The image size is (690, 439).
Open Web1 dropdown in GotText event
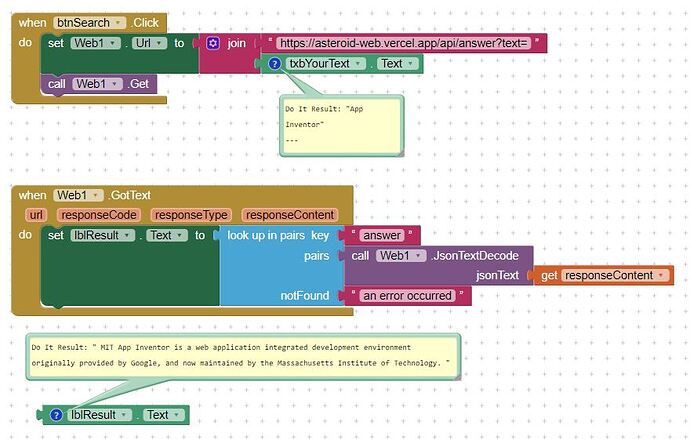pos(78,195)
